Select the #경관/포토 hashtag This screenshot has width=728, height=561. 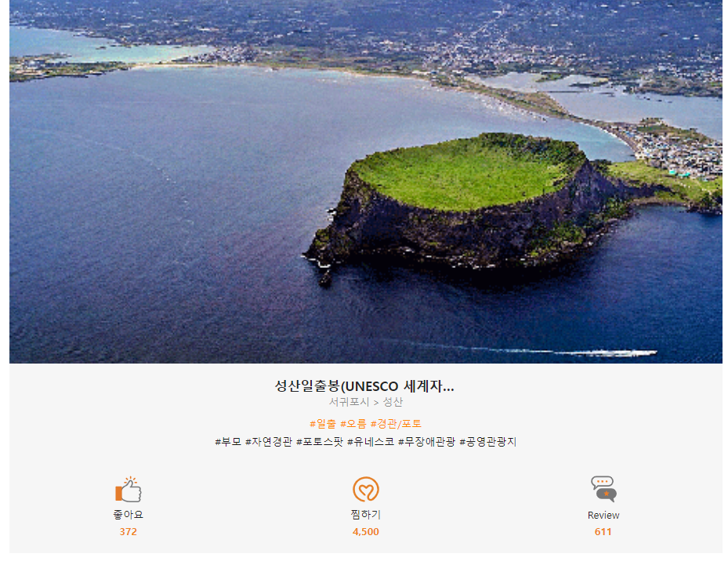pos(396,424)
